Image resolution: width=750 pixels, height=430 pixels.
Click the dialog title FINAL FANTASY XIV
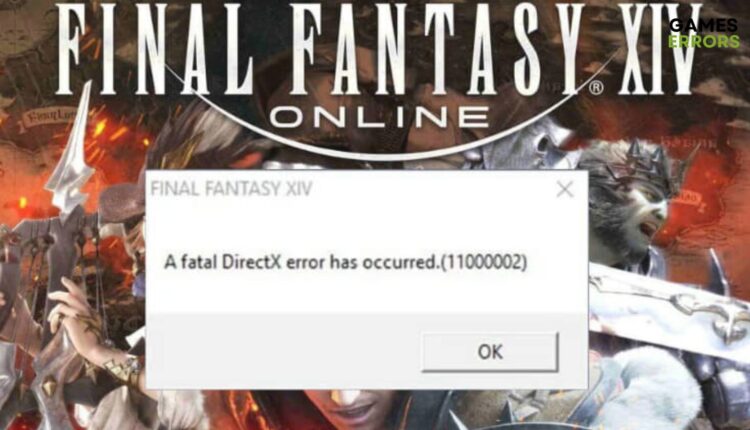232,188
